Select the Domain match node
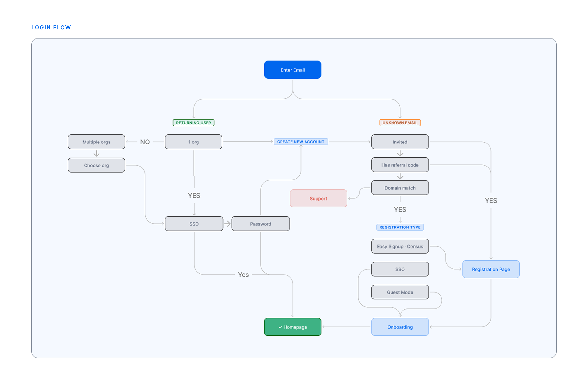Image resolution: width=588 pixels, height=382 pixels. [x=400, y=188]
